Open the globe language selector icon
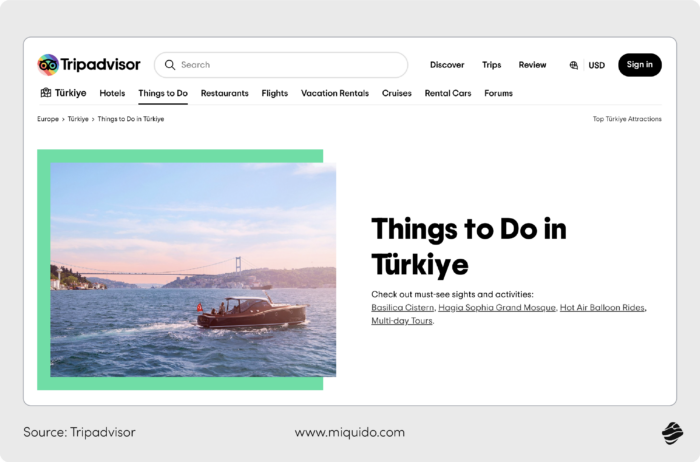The image size is (700, 462). 574,65
